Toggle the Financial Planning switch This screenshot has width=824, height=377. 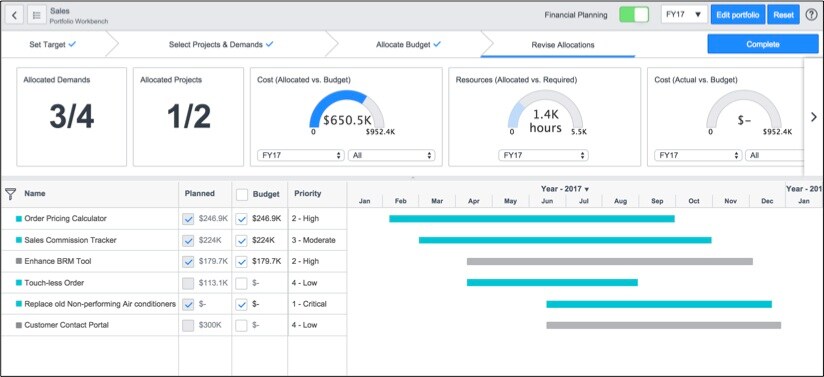pyautogui.click(x=634, y=15)
